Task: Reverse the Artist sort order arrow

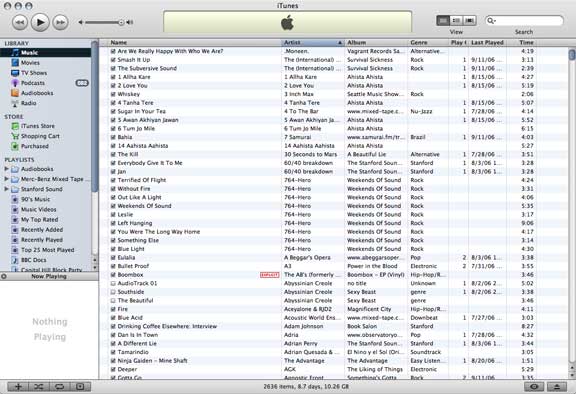Action: pyautogui.click(x=340, y=43)
